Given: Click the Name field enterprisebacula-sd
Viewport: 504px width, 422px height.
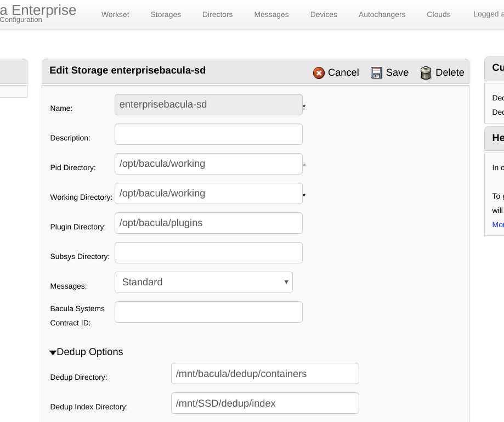Looking at the screenshot, I should tap(208, 104).
